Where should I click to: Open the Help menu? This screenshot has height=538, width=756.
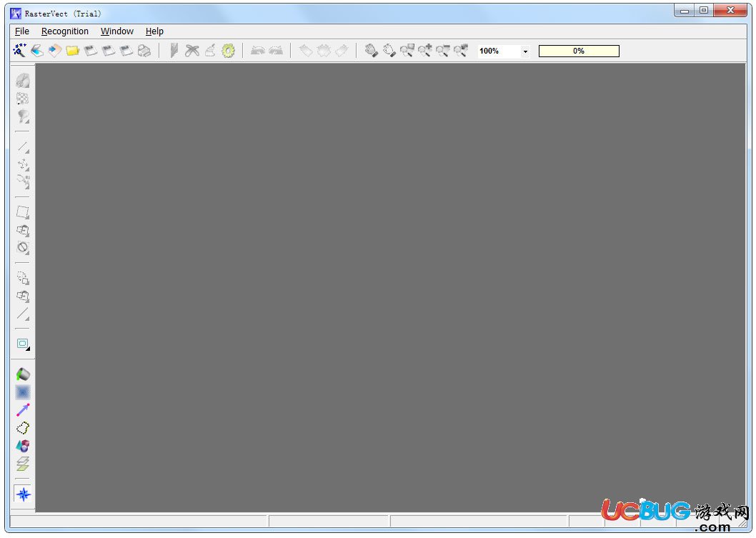click(x=154, y=31)
